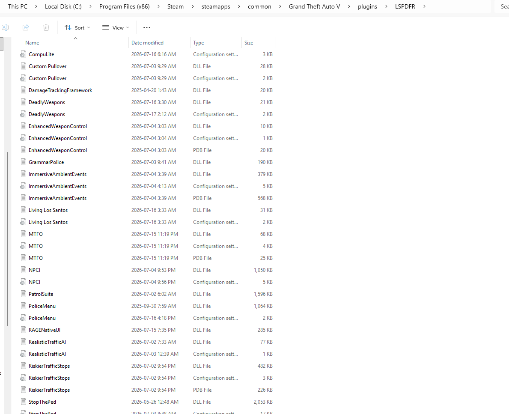The width and height of the screenshot is (509, 420).
Task: Go to the Steam breadcrumb folder
Action: [175, 6]
